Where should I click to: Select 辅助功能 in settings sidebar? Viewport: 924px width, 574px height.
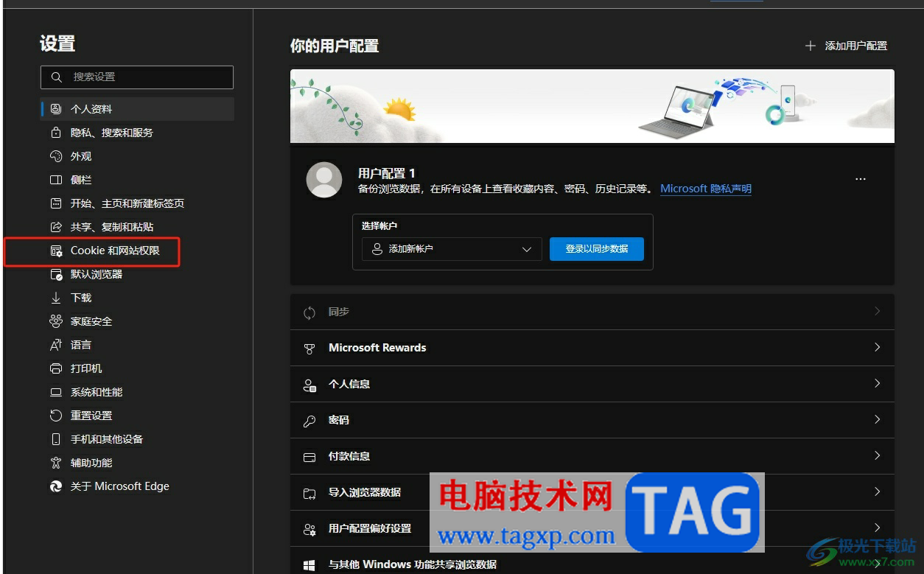[137, 463]
